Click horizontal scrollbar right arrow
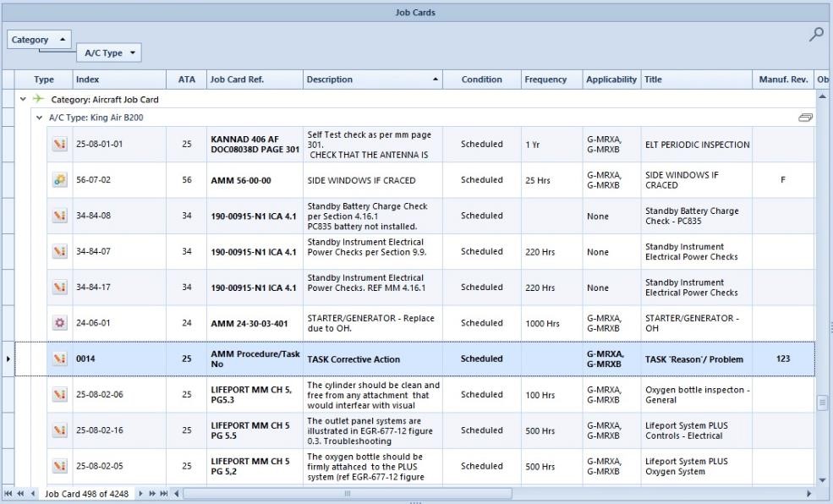Viewport: 833px width, 504px height. point(809,493)
